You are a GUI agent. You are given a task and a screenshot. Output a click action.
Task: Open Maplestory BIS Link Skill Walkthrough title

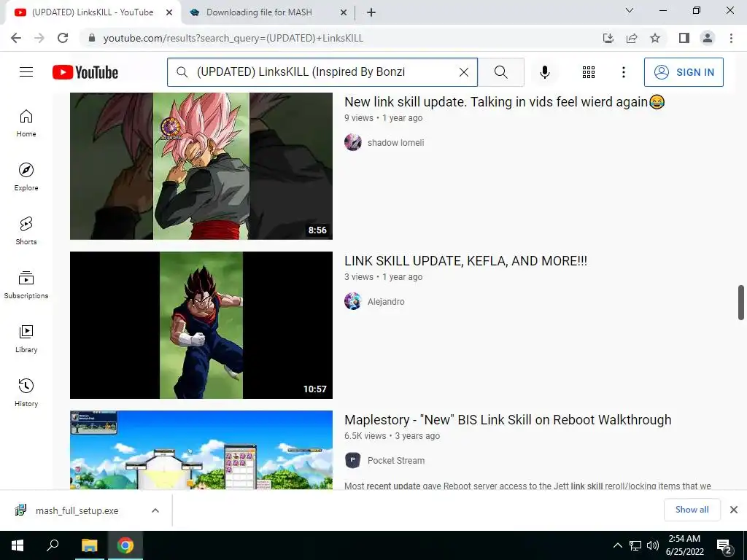(x=508, y=420)
